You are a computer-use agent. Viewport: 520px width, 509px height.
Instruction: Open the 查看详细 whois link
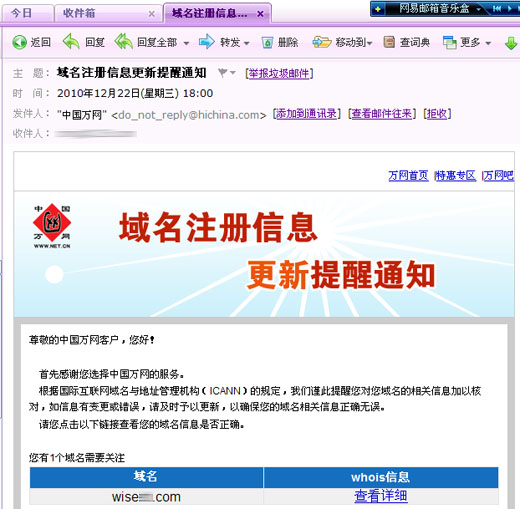pos(381,496)
